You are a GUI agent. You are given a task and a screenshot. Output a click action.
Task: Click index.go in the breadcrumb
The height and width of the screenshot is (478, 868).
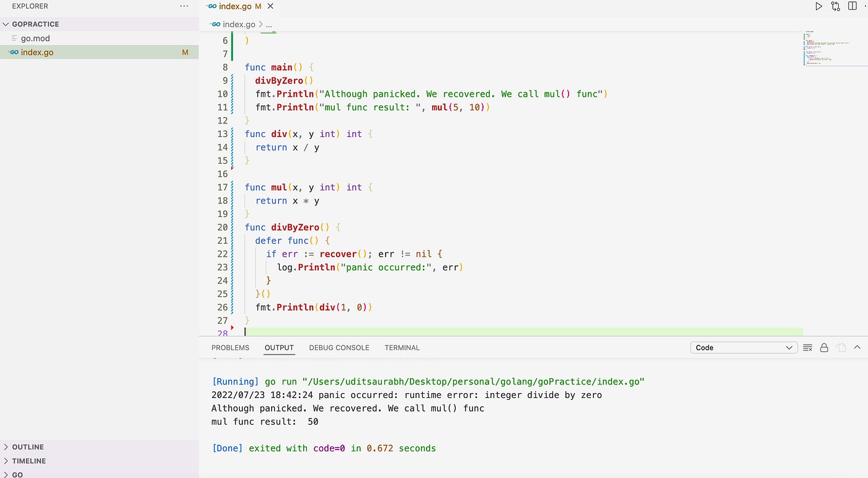coord(239,25)
